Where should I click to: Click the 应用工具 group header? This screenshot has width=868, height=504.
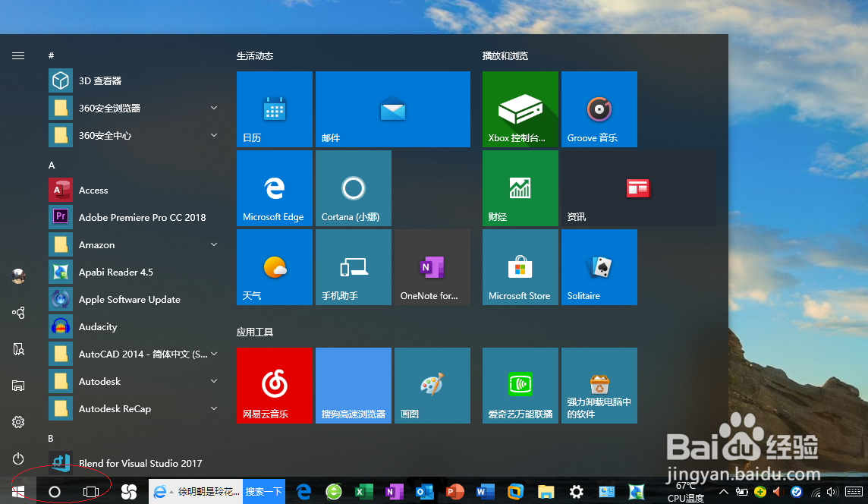click(255, 332)
